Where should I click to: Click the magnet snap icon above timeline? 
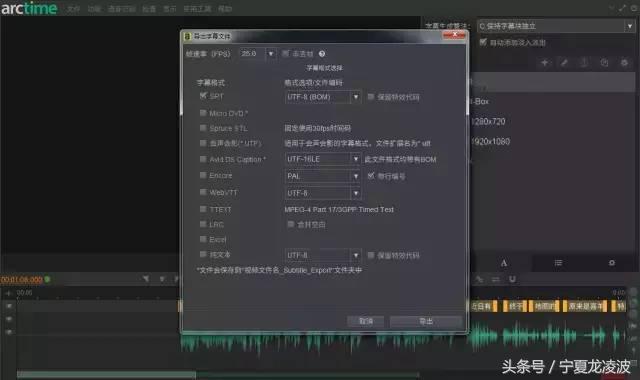512,279
